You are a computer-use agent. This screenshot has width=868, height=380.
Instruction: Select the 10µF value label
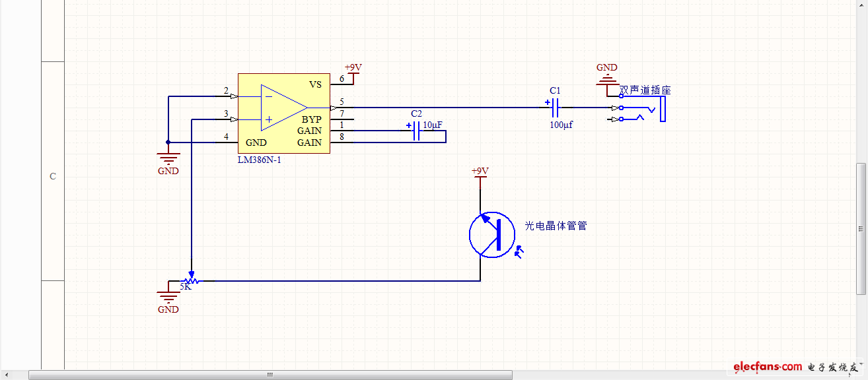(x=433, y=124)
